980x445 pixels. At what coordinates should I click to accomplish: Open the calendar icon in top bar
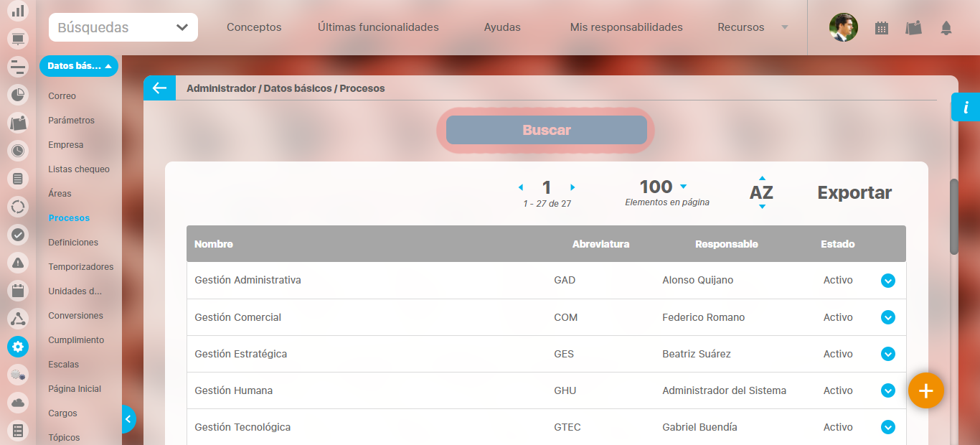click(x=882, y=28)
